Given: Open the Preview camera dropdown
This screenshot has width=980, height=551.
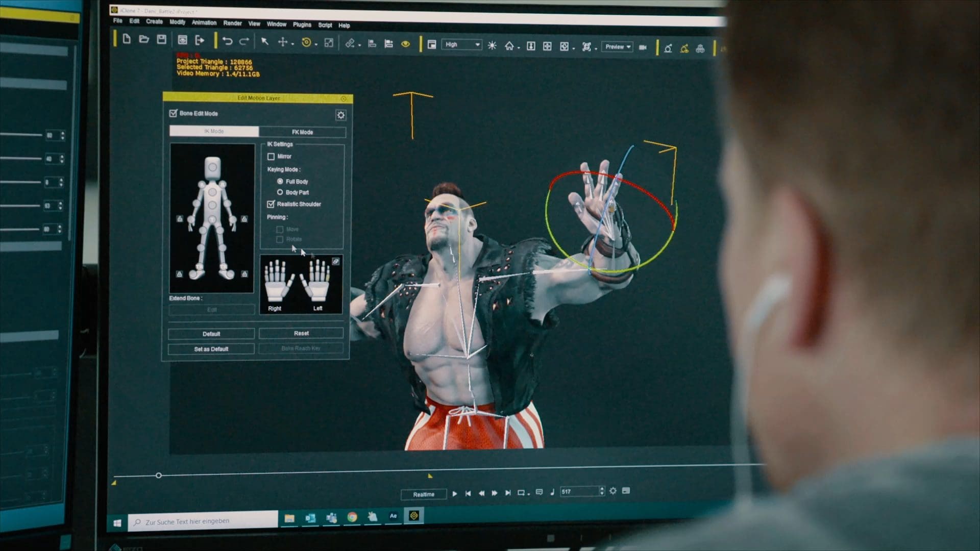Looking at the screenshot, I should (618, 47).
